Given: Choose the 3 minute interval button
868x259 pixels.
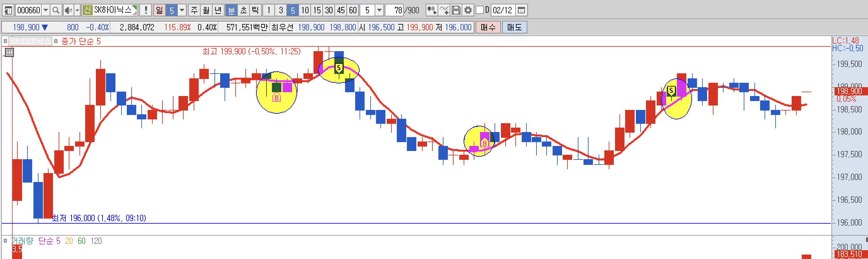Looking at the screenshot, I should point(281,10).
